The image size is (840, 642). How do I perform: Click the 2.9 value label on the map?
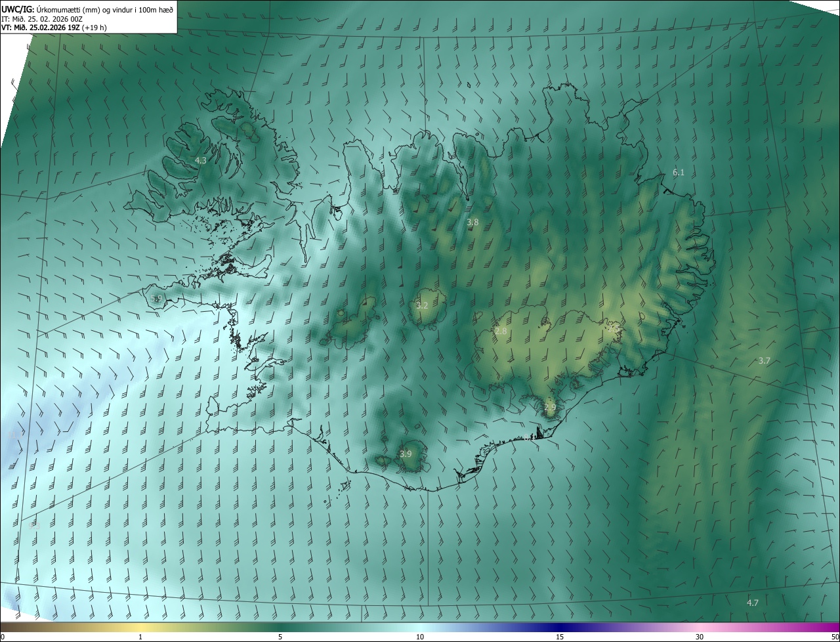[x=550, y=408]
